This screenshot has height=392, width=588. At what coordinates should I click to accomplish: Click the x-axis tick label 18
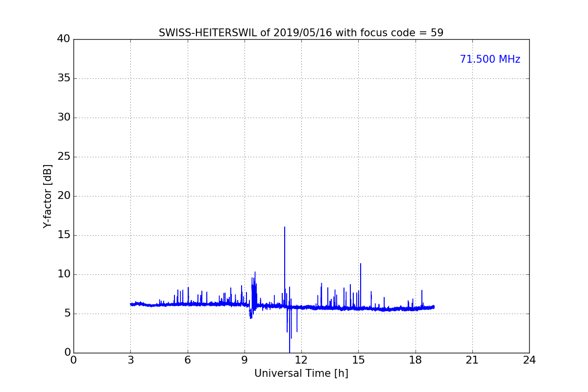point(416,360)
